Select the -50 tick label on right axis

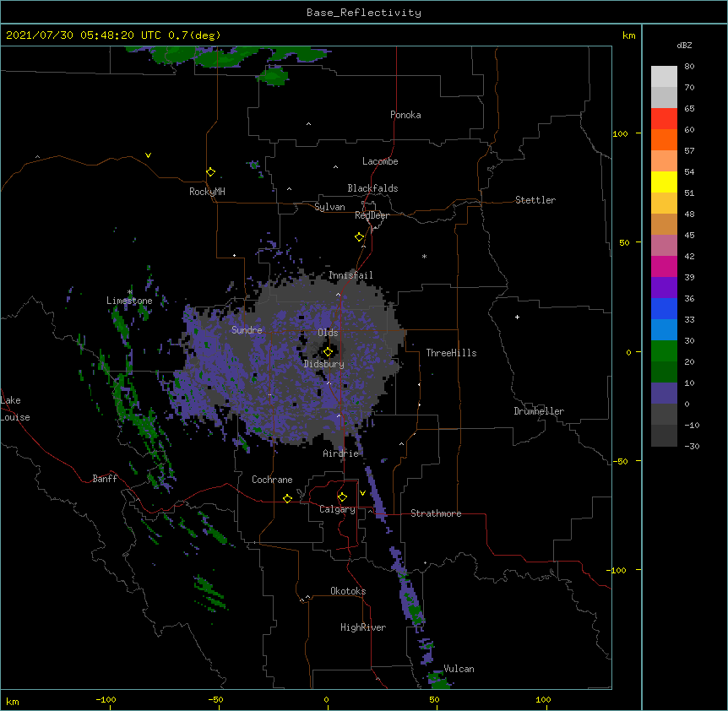(620, 461)
